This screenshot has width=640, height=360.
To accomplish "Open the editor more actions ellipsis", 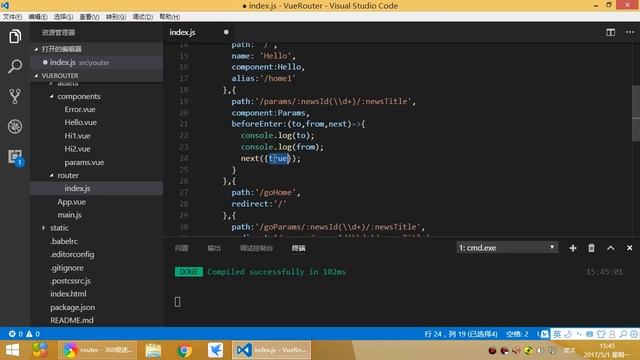I will [x=630, y=32].
